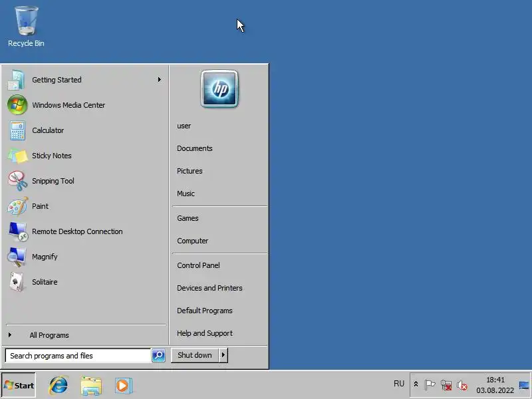Open Computer from Start menu
The image size is (532, 399).
[x=193, y=241]
